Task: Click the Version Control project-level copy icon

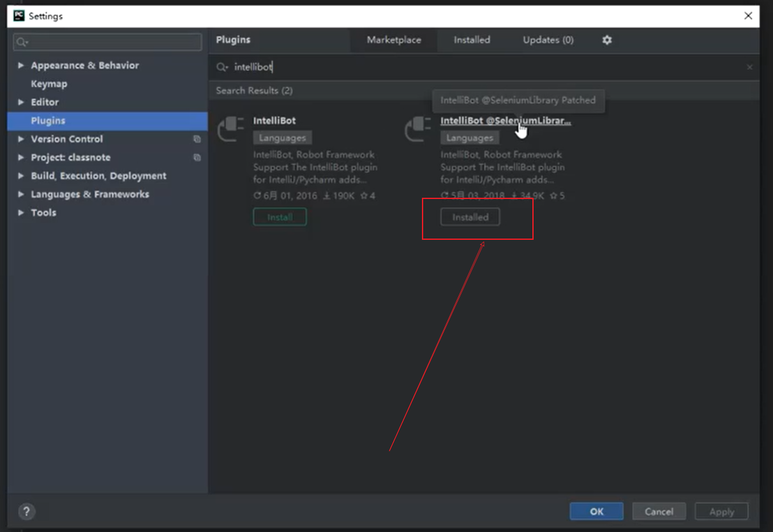Action: coord(197,139)
